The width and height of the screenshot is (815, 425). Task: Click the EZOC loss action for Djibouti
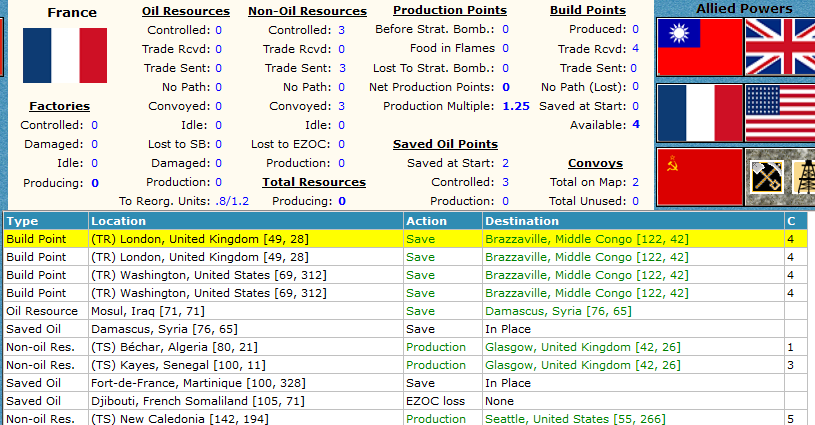(x=436, y=401)
